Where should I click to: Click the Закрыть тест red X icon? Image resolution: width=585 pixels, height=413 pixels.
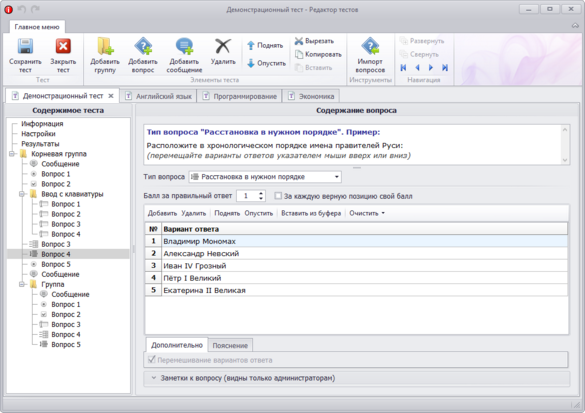click(x=63, y=47)
